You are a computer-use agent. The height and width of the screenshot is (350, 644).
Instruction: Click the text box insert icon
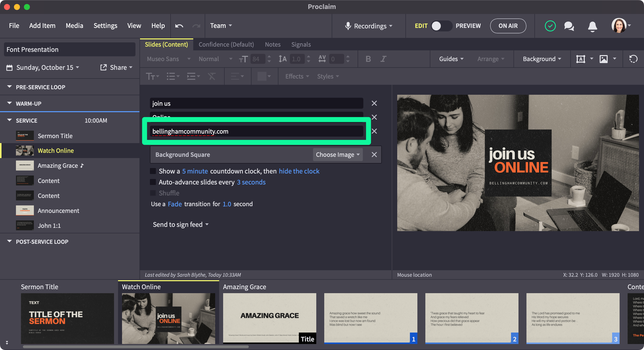tap(580, 59)
